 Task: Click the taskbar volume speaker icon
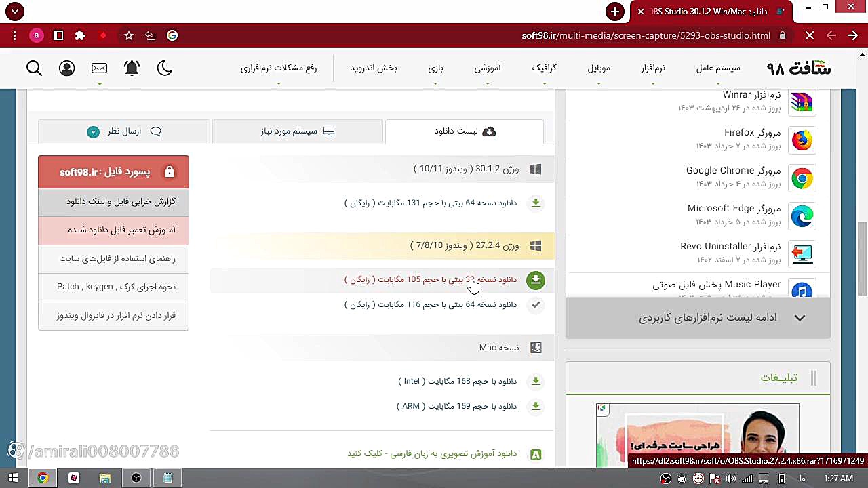[731, 479]
